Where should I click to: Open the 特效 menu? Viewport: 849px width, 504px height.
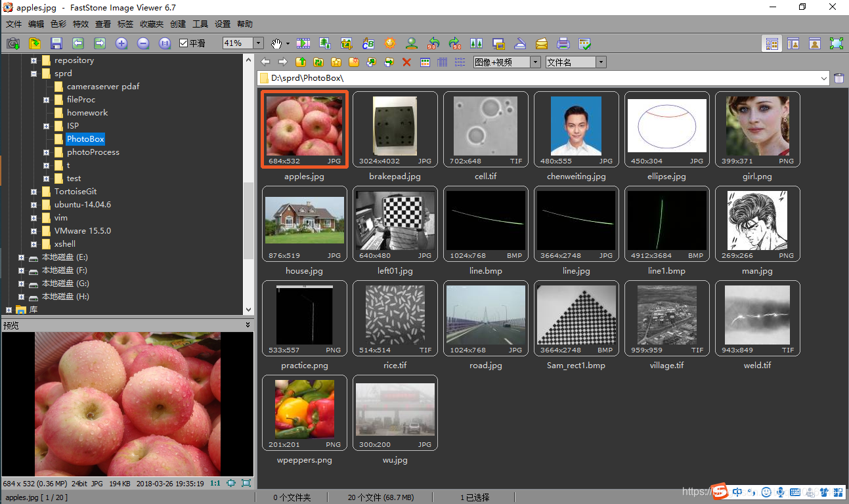pos(81,24)
